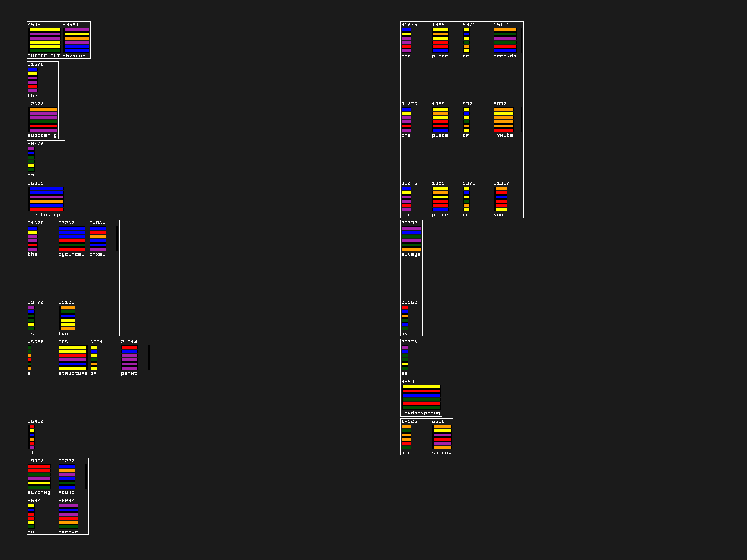Click the number 21162 above 'on'
The image size is (747, 560).
coord(409,302)
